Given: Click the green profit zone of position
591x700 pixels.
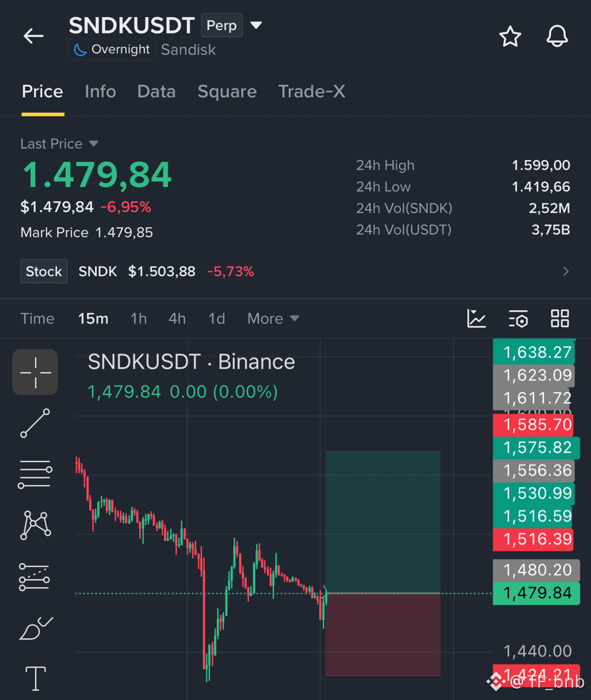Looking at the screenshot, I should [x=383, y=522].
